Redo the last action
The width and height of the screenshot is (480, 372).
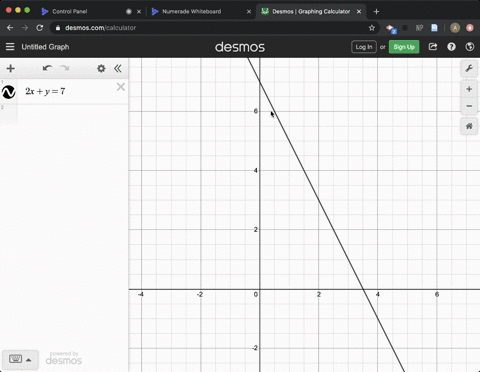coord(65,68)
